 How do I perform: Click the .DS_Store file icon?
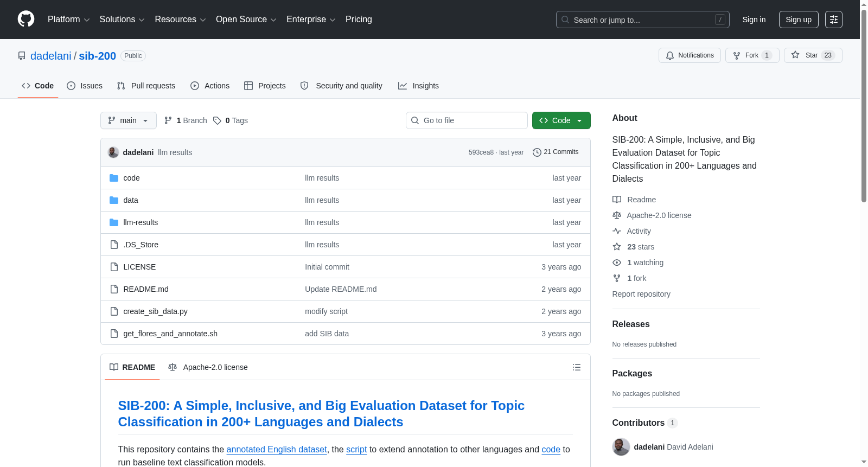tap(114, 245)
